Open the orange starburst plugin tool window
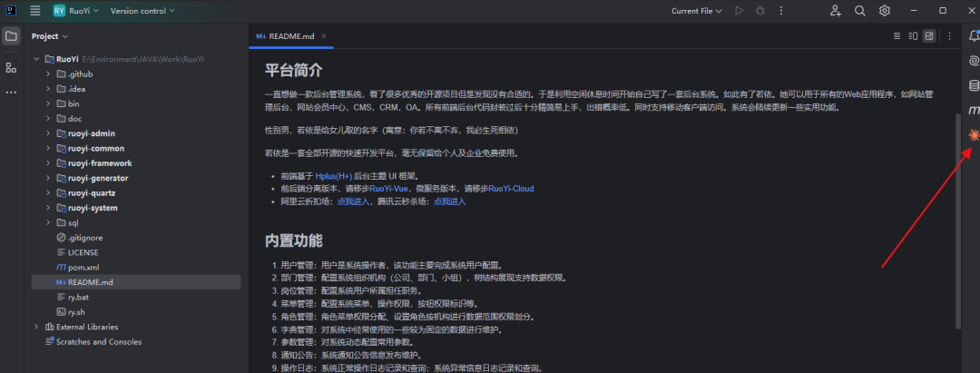The width and height of the screenshot is (980, 373). pos(973,134)
